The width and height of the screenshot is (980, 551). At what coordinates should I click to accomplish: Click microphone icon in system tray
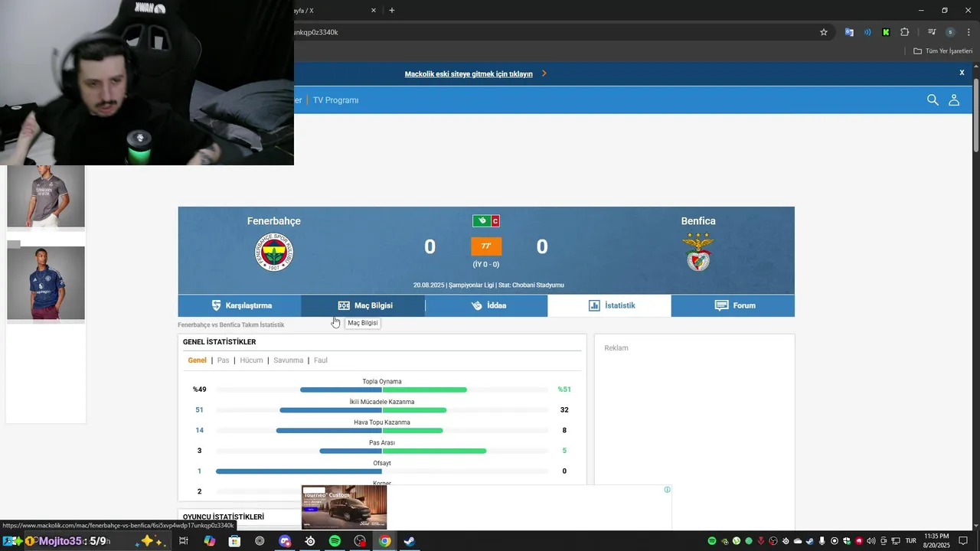pos(822,541)
